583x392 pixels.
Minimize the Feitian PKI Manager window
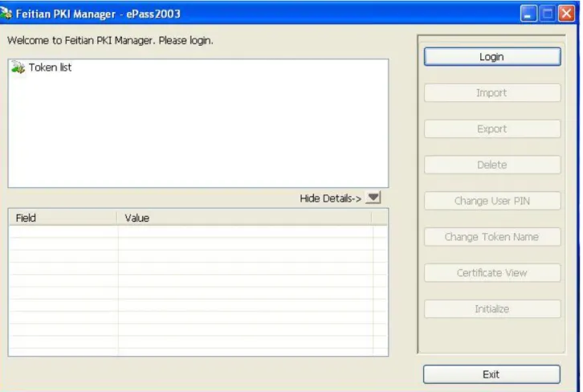[x=528, y=14]
